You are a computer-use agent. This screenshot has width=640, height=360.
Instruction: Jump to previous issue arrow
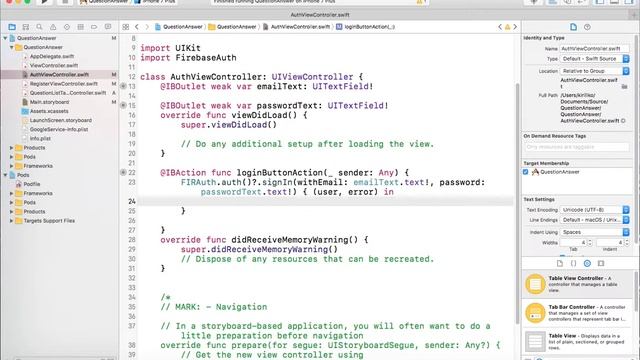(x=500, y=27)
